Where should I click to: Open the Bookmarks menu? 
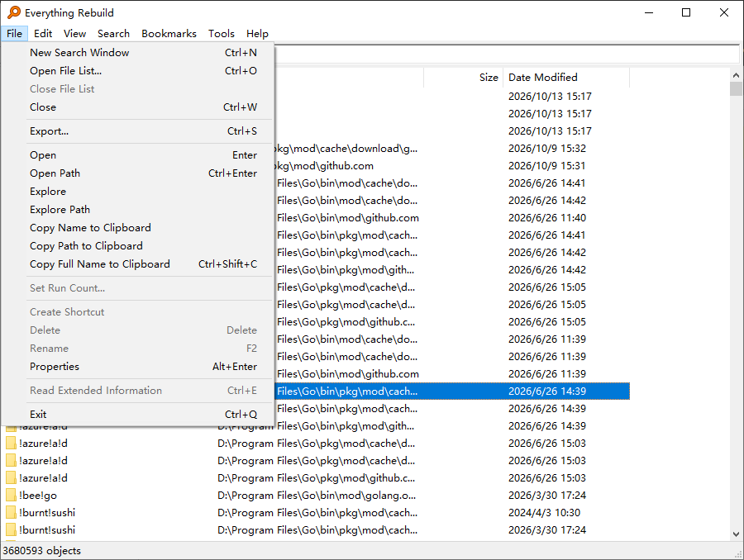point(169,34)
